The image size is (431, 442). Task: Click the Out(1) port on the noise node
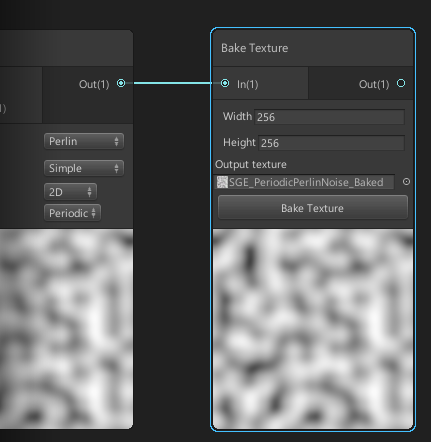point(121,83)
